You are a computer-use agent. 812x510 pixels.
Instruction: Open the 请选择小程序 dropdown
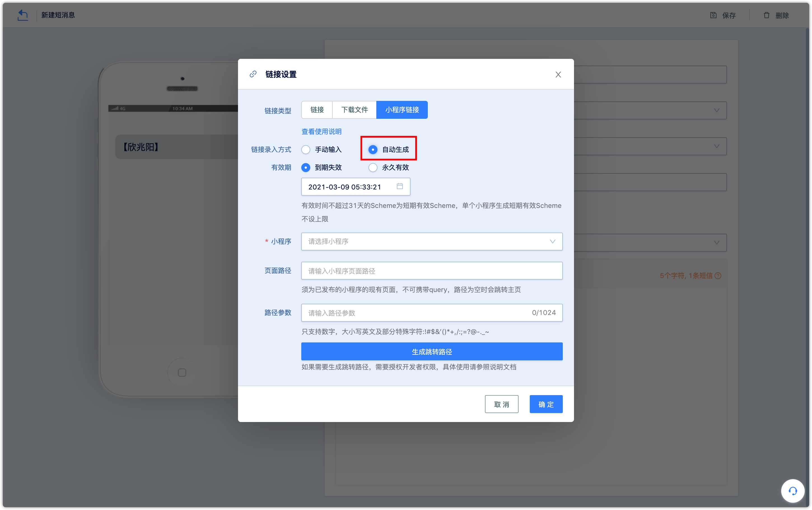[432, 242]
